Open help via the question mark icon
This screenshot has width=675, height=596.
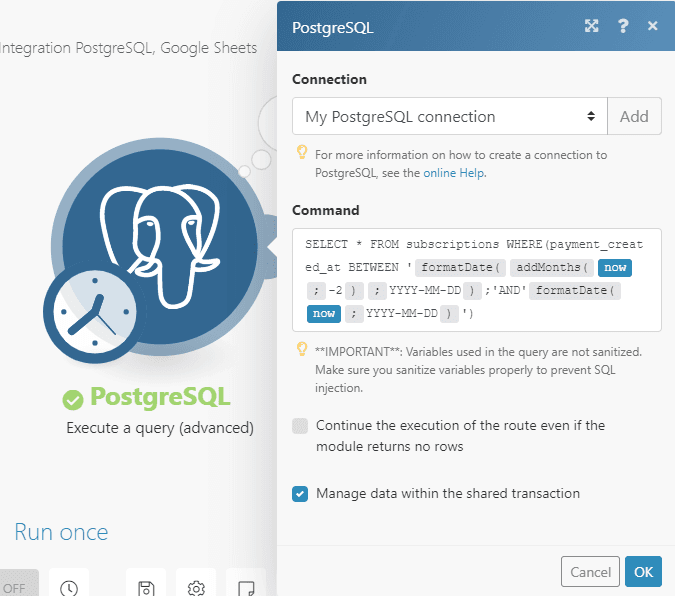(622, 27)
